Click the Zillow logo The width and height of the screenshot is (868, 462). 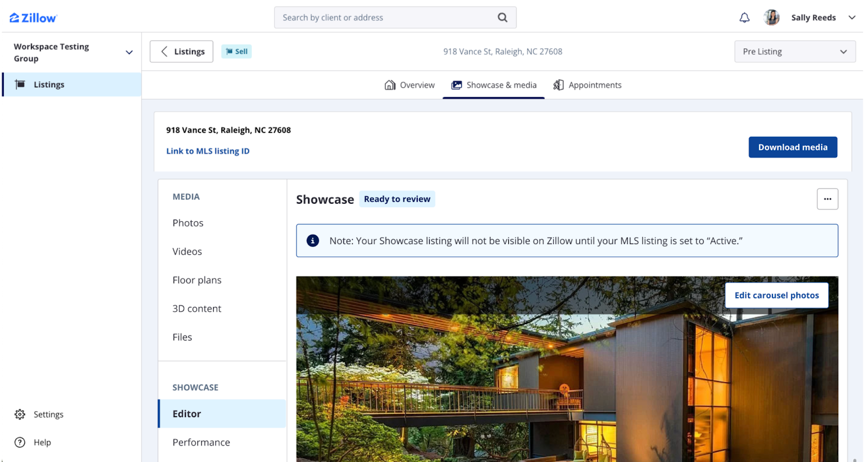click(x=33, y=18)
